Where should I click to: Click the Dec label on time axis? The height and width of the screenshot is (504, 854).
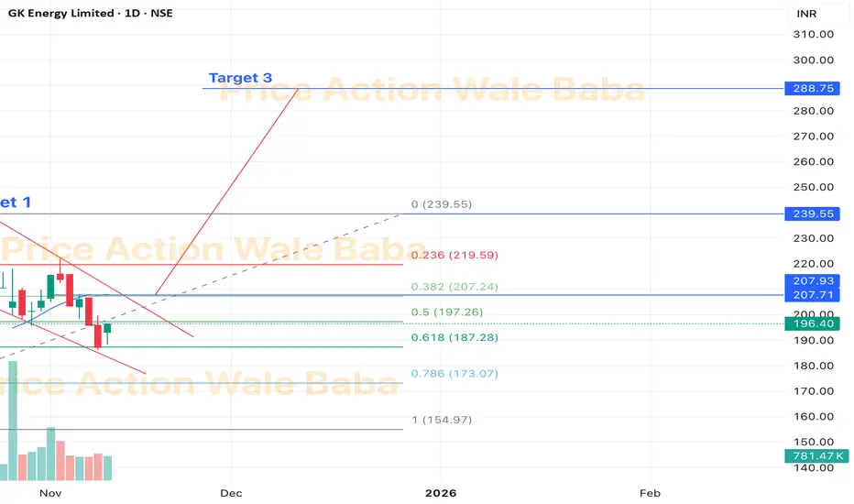tap(231, 492)
